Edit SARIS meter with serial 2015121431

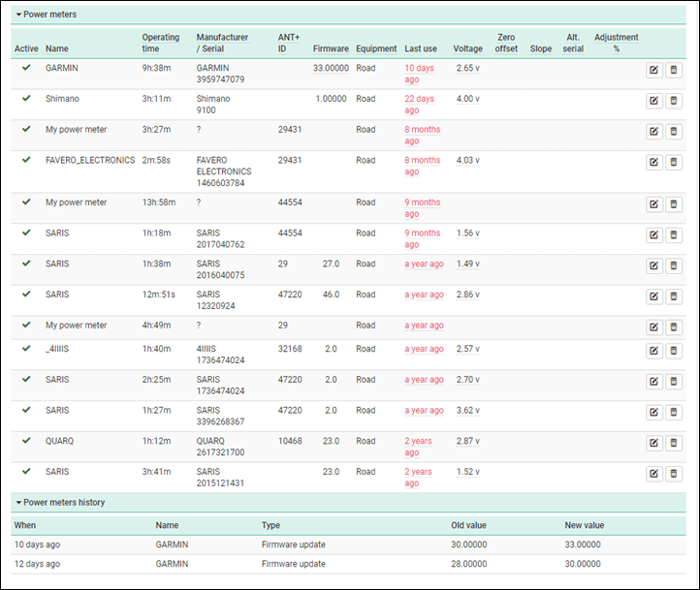pyautogui.click(x=654, y=474)
